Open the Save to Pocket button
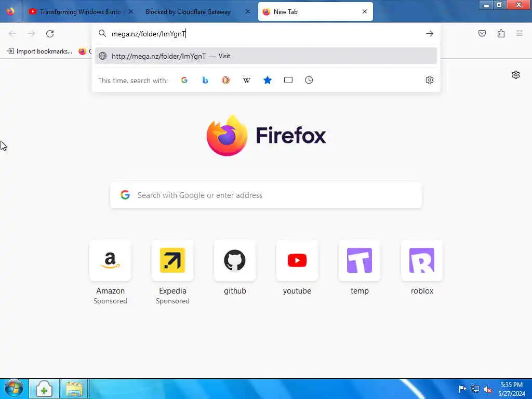 [482, 33]
